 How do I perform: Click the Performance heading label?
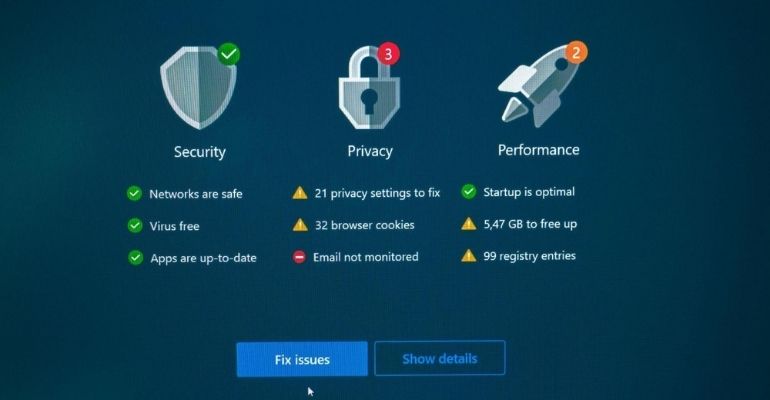coord(538,150)
